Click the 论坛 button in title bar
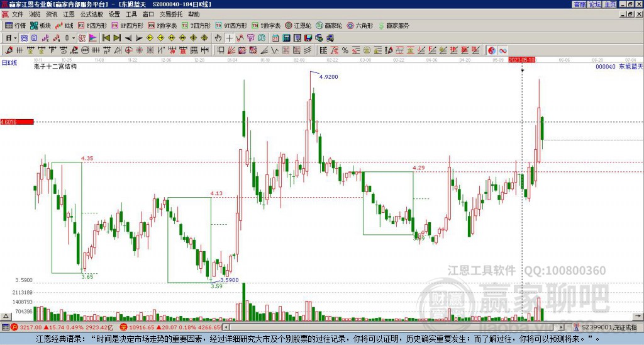The height and width of the screenshot is (345, 644). [594, 4]
